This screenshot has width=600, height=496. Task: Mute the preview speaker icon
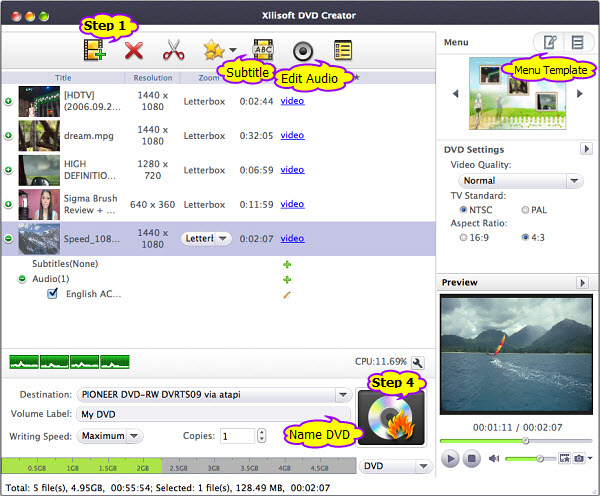click(x=494, y=458)
